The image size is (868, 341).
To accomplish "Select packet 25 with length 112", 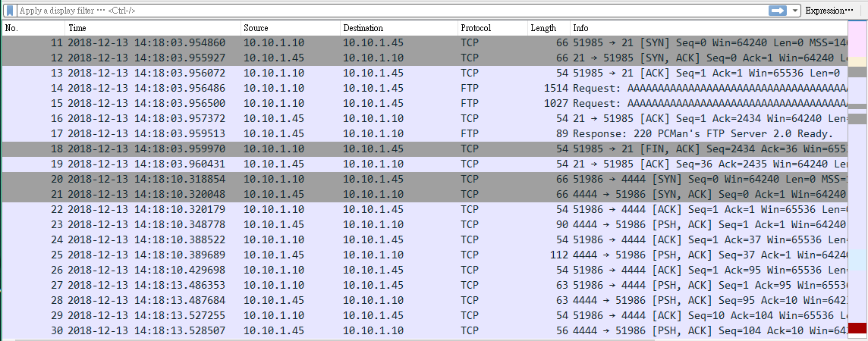I will (x=425, y=255).
